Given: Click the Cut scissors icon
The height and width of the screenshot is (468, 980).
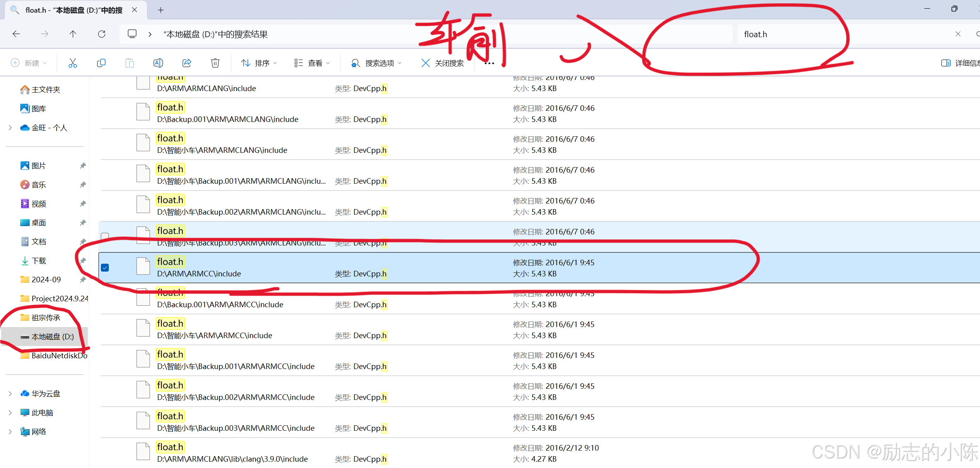Looking at the screenshot, I should click(x=72, y=63).
